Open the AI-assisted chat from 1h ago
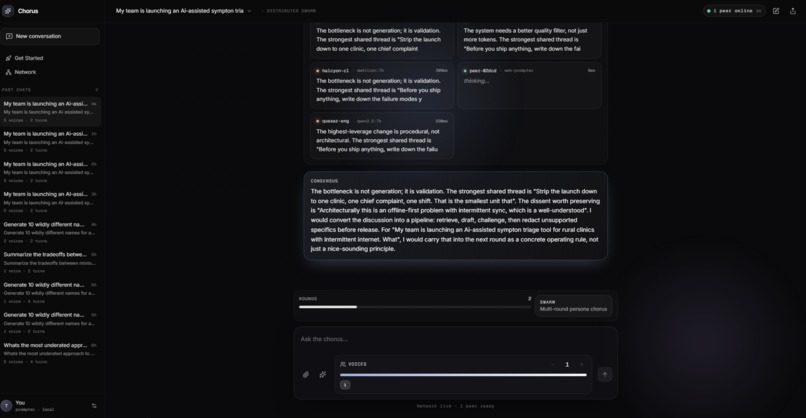This screenshot has height=418, width=806. 50,141
